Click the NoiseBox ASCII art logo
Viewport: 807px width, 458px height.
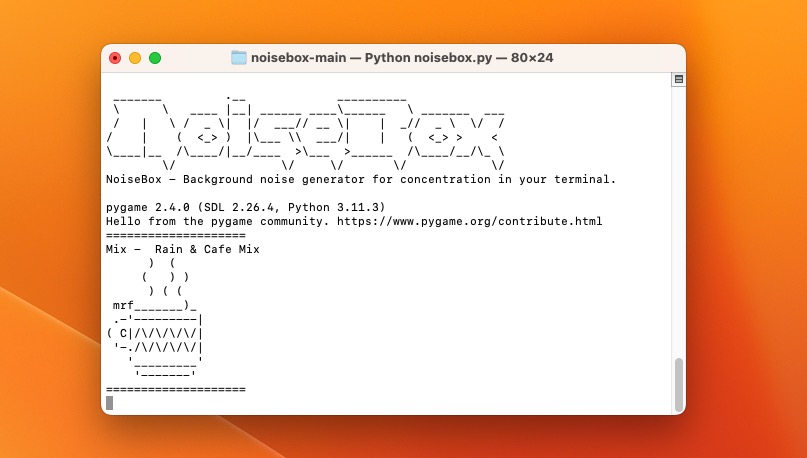click(x=306, y=132)
